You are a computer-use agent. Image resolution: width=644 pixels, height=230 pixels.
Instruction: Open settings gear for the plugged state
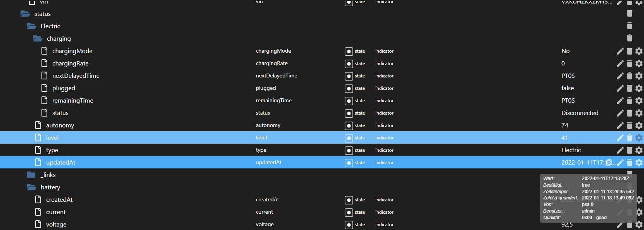tap(639, 88)
